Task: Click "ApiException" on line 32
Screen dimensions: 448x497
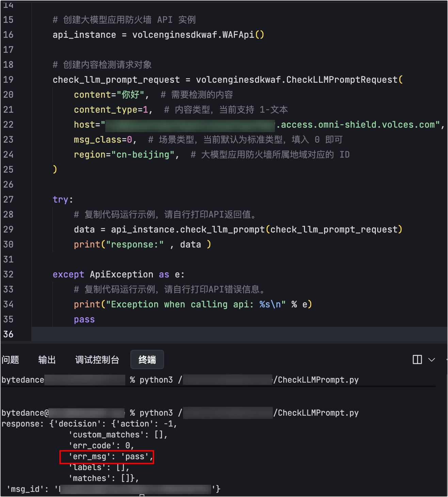Action: tap(122, 274)
